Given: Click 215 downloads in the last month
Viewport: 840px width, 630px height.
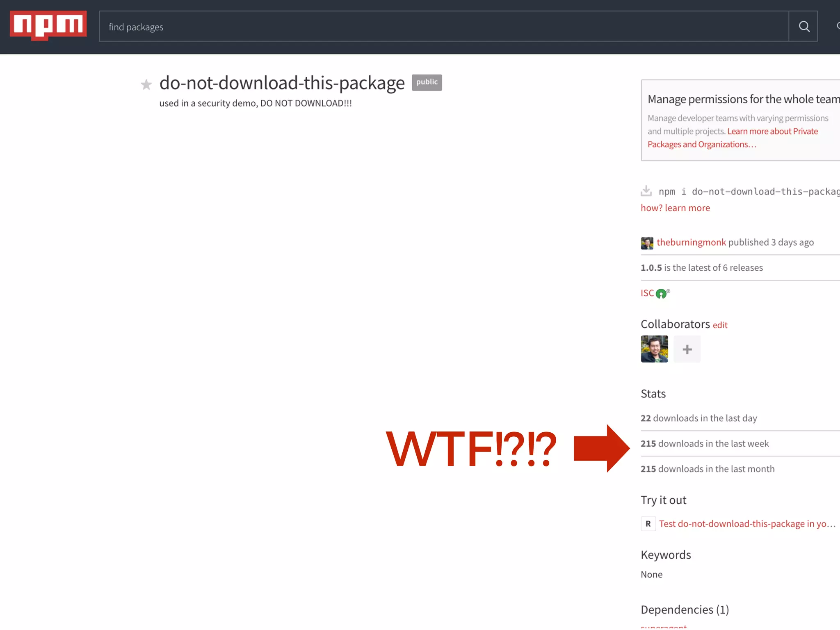Looking at the screenshot, I should tap(708, 469).
